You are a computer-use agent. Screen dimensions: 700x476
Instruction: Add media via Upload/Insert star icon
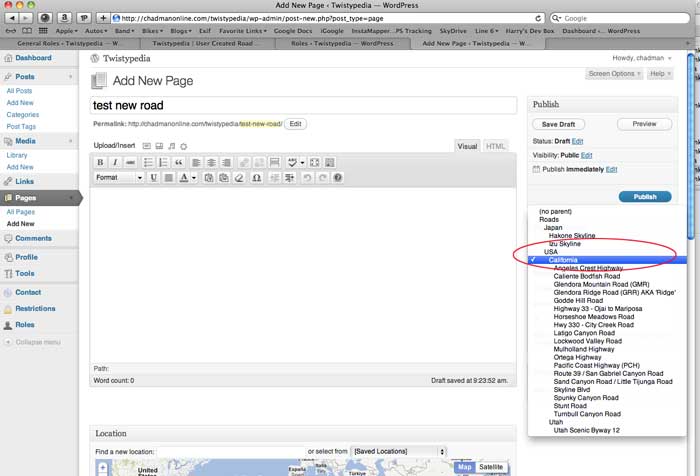tap(183, 146)
